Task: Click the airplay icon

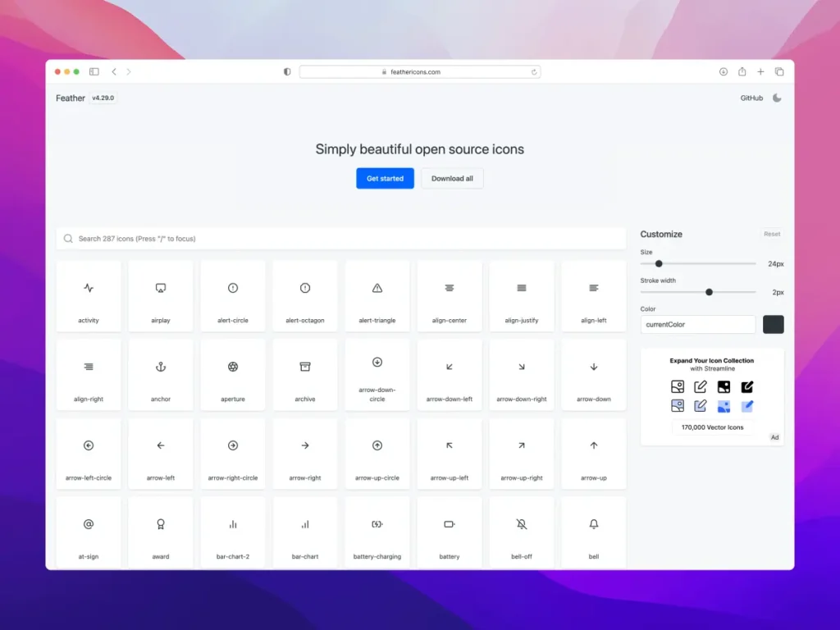Action: [160, 290]
